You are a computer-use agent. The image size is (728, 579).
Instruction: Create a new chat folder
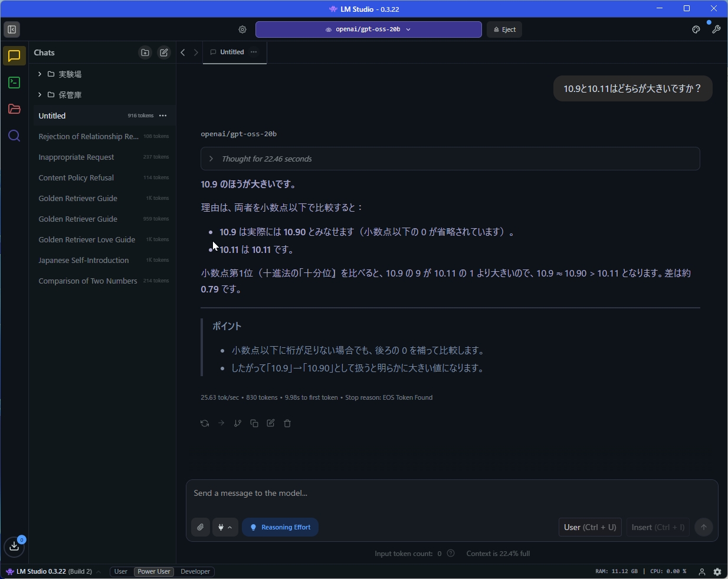(x=145, y=52)
